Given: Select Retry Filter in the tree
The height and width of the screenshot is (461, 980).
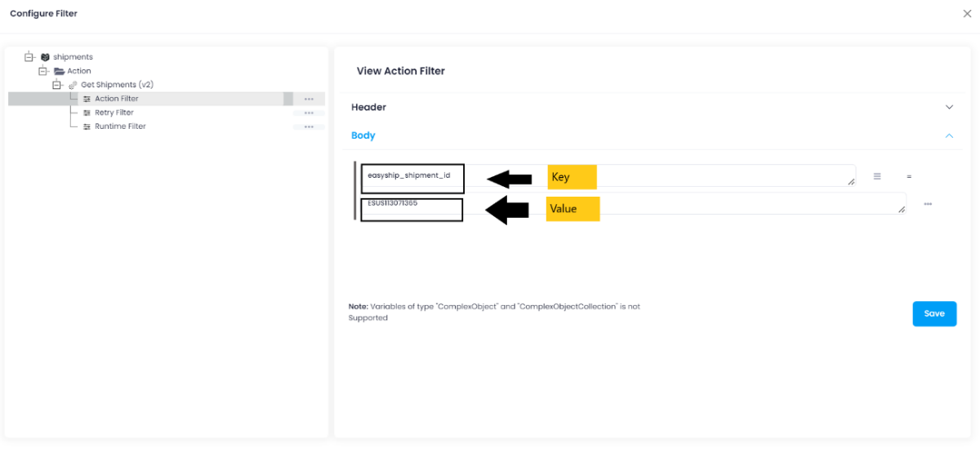Looking at the screenshot, I should coord(114,113).
